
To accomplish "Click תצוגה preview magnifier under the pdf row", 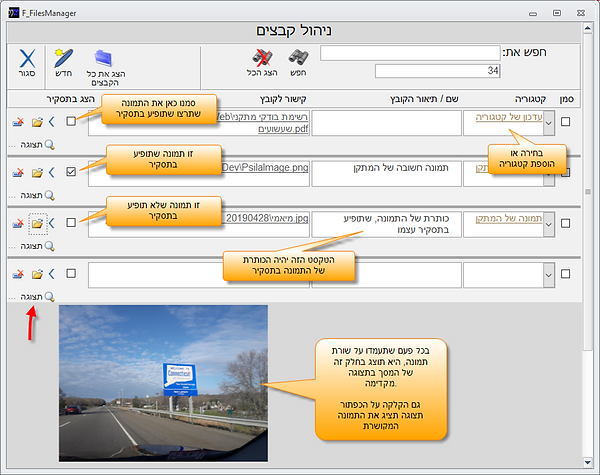I will tap(38, 145).
